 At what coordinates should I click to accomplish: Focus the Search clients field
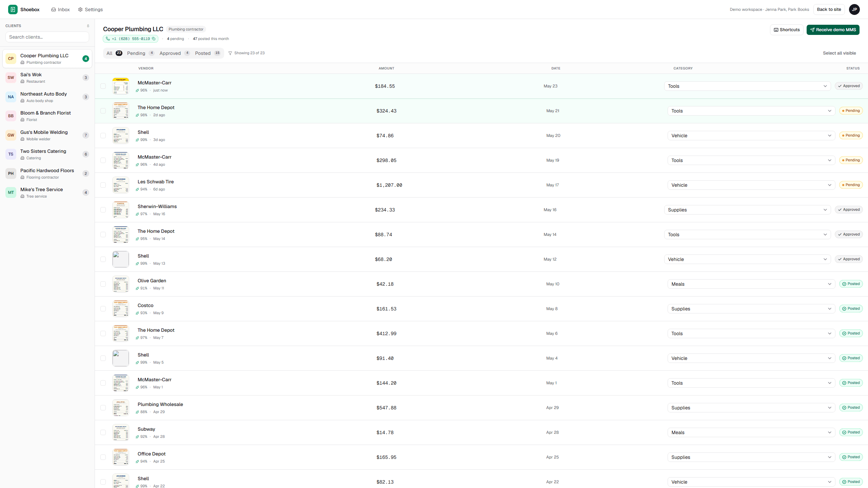47,37
